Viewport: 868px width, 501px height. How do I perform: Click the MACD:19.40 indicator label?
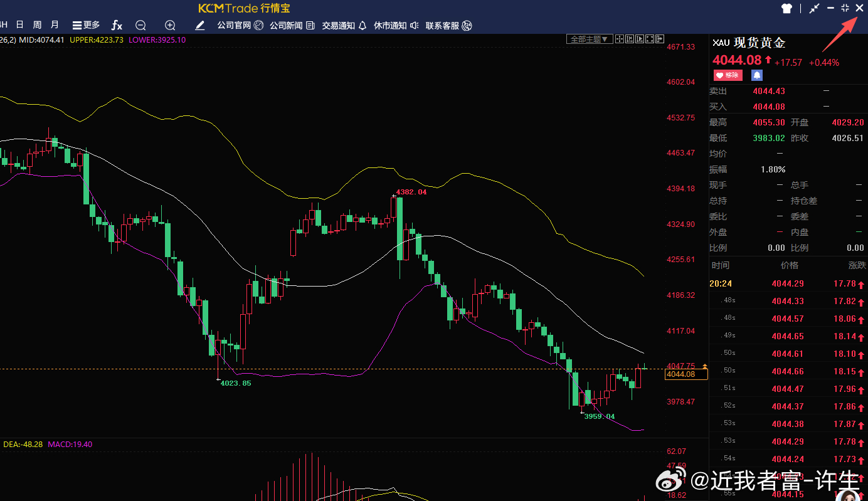tap(70, 445)
